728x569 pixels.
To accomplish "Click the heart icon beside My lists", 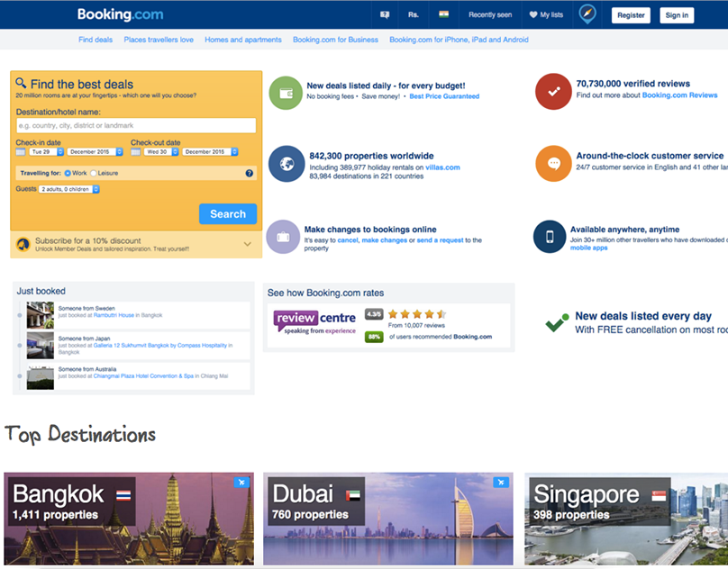I will pos(533,14).
